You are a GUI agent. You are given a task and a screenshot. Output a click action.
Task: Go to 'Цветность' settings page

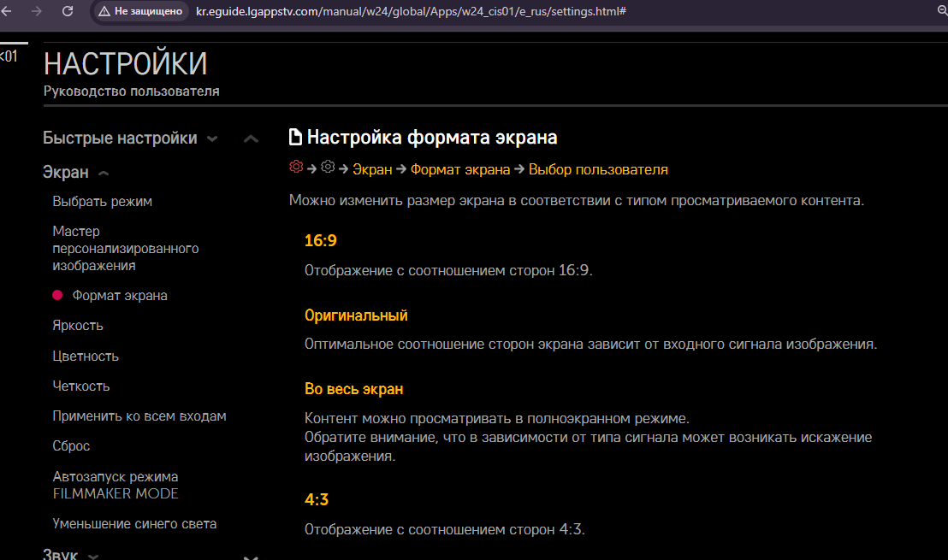pos(86,356)
